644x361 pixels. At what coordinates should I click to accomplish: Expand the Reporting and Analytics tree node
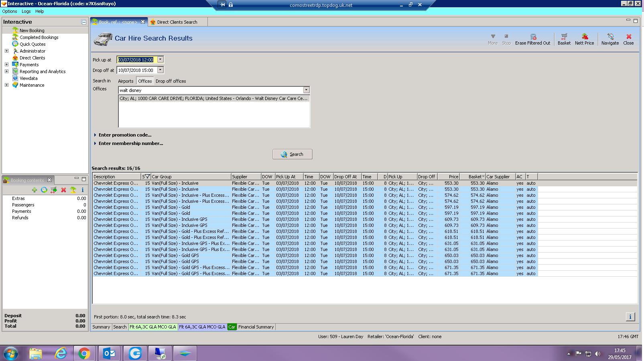[6, 71]
